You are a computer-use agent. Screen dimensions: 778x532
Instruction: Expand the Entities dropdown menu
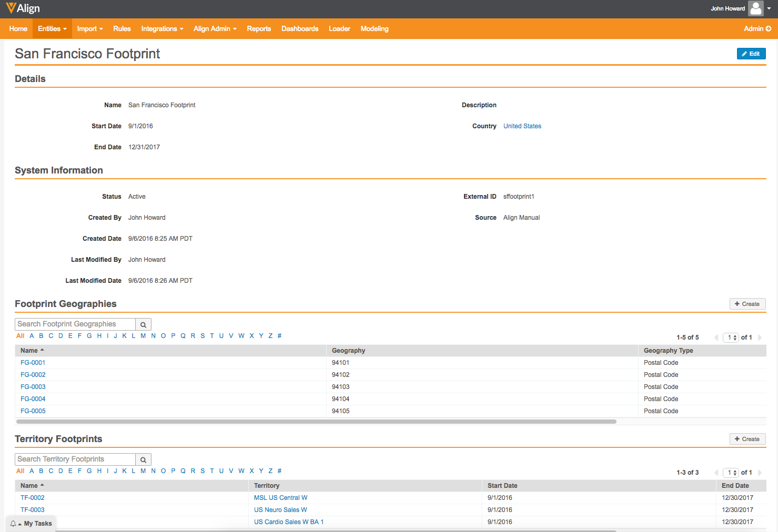[x=52, y=29]
